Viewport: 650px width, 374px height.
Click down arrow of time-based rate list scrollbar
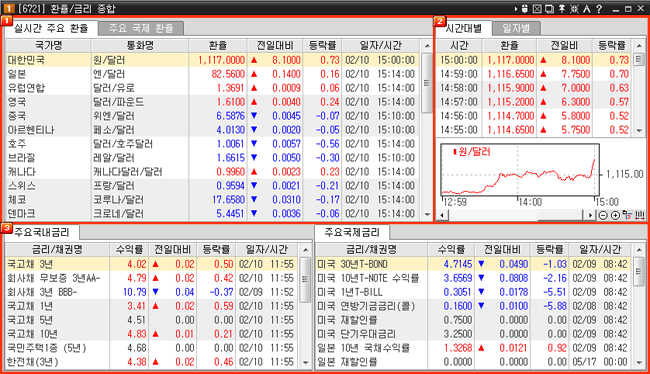pyautogui.click(x=639, y=130)
